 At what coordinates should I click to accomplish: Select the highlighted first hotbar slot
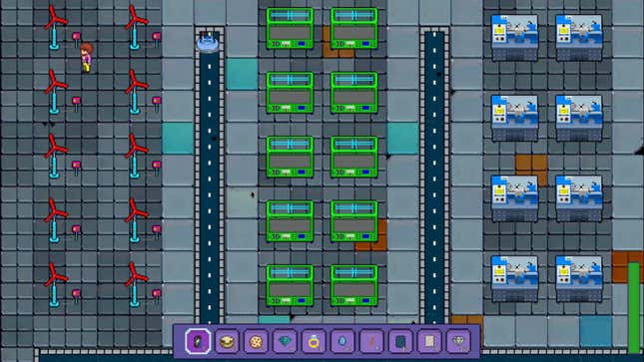coord(198,341)
